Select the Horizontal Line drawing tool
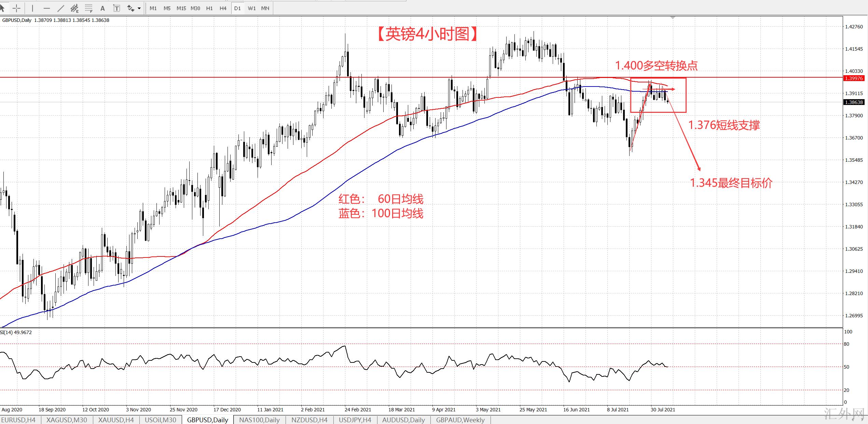Image resolution: width=868 pixels, height=424 pixels. point(47,8)
